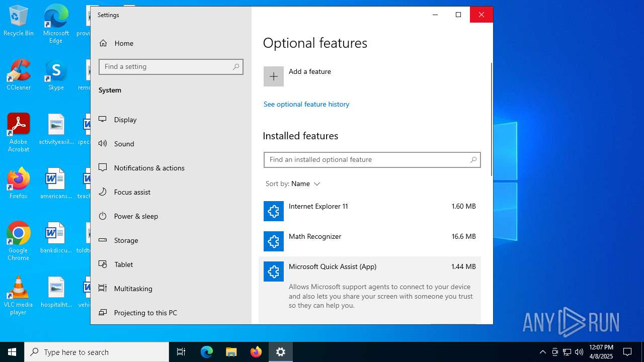The width and height of the screenshot is (644, 362).
Task: Click the Display monitor icon
Action: click(103, 120)
